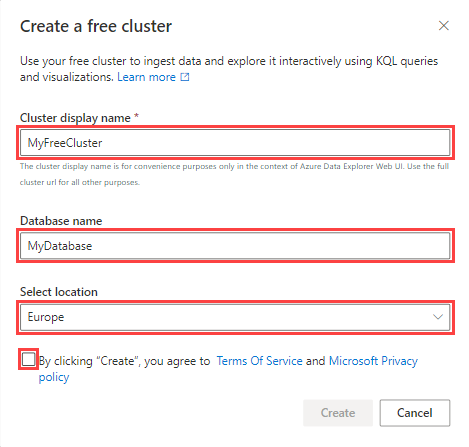Focus the Database name field containing MyDatabase

235,246
